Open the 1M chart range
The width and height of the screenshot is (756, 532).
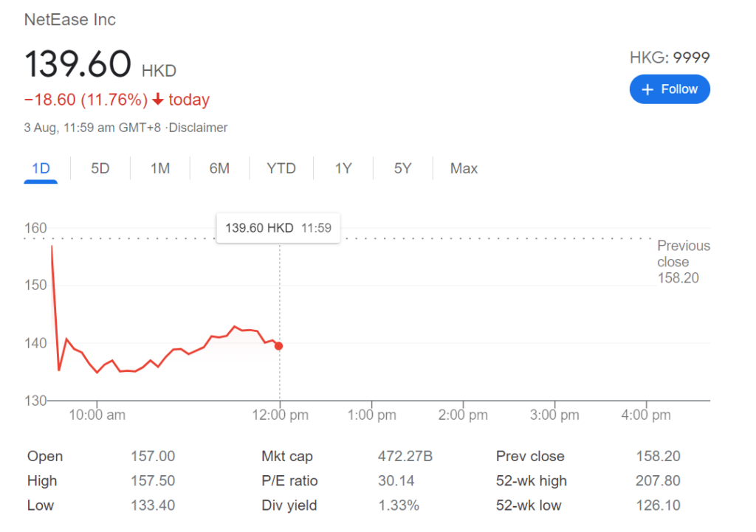pos(160,169)
